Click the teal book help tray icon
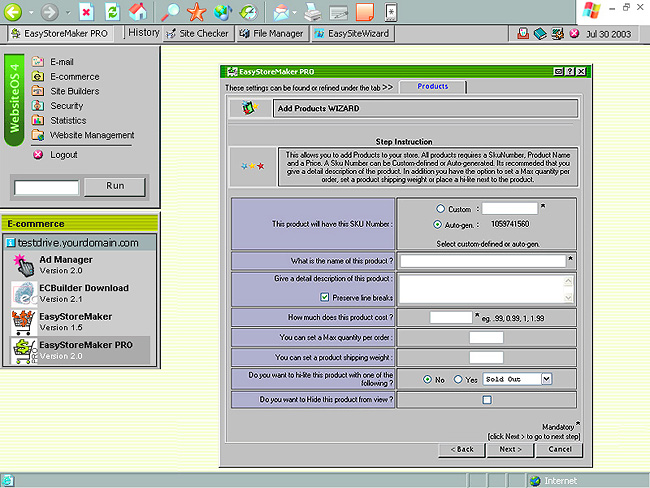Image resolution: width=650 pixels, height=488 pixels. point(540,34)
